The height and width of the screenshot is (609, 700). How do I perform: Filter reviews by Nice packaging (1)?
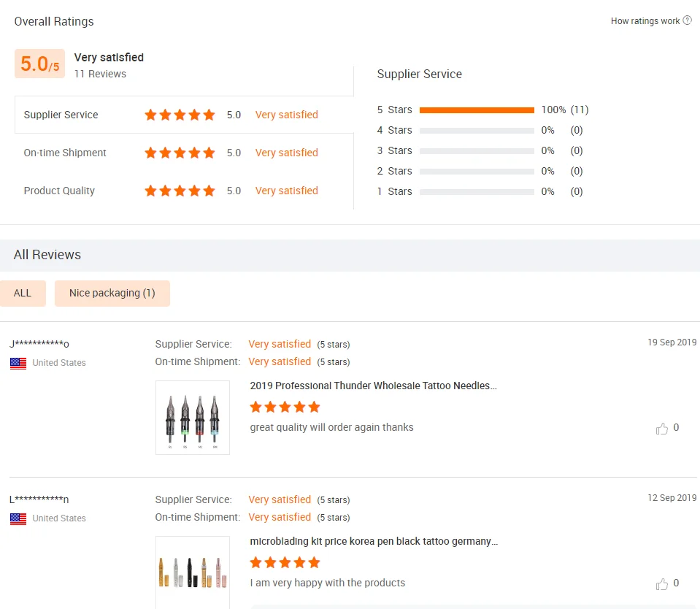pyautogui.click(x=112, y=293)
